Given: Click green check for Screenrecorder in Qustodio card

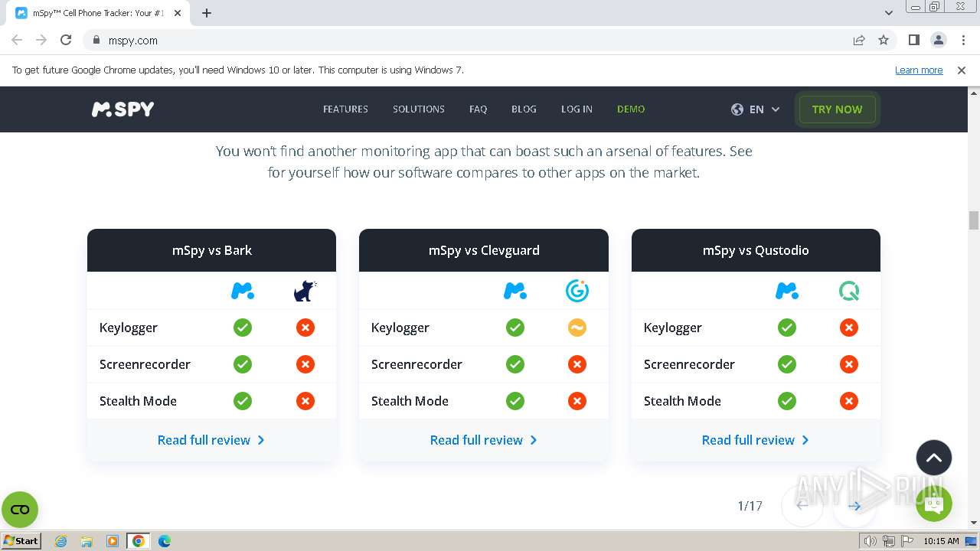Looking at the screenshot, I should pos(787,364).
